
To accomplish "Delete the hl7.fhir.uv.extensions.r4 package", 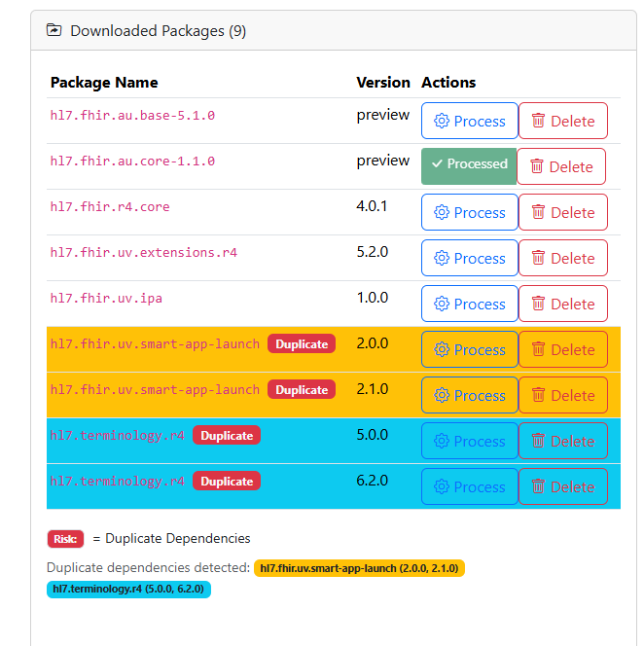I will [x=563, y=258].
